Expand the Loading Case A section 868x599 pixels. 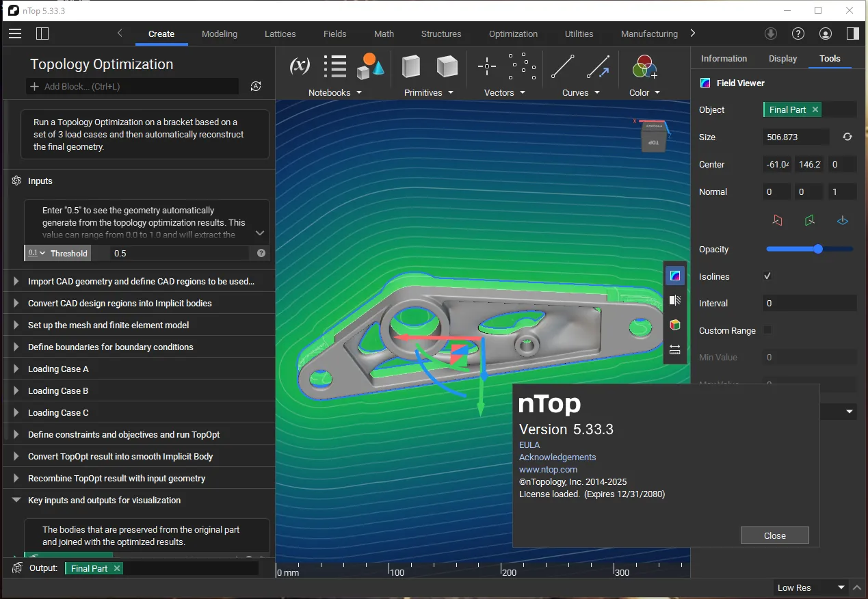pyautogui.click(x=16, y=369)
